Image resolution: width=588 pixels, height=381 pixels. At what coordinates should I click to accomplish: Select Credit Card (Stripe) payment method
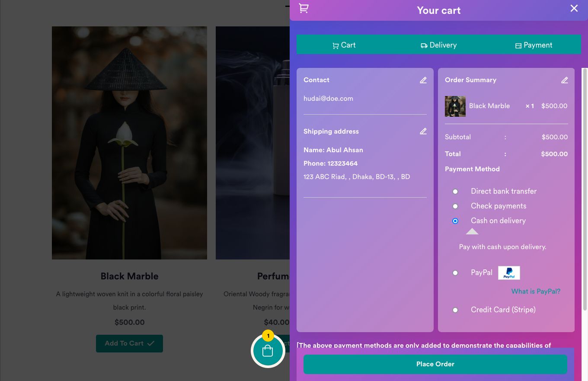tap(455, 310)
